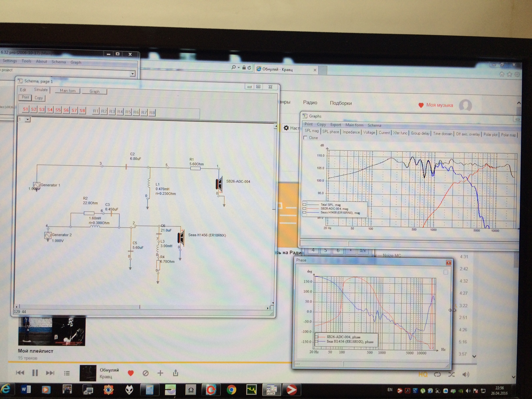
Task: Expand the project dropdown in Main window
Action: [132, 74]
